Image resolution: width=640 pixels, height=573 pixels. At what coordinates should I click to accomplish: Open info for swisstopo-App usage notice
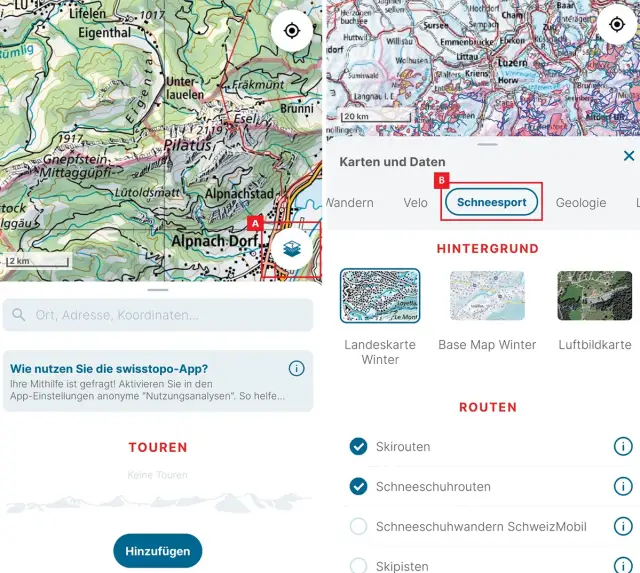[x=296, y=369]
